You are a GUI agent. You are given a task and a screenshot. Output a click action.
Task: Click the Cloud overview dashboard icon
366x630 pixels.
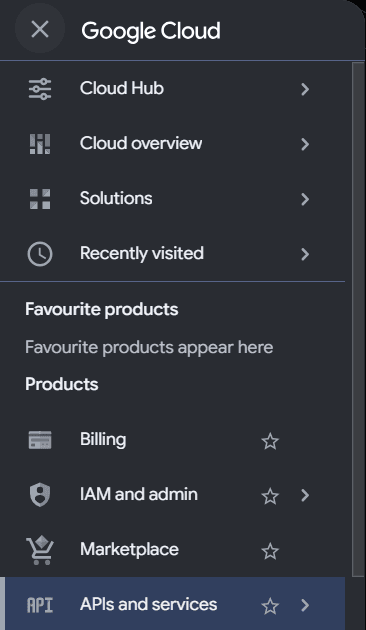[x=40, y=144]
